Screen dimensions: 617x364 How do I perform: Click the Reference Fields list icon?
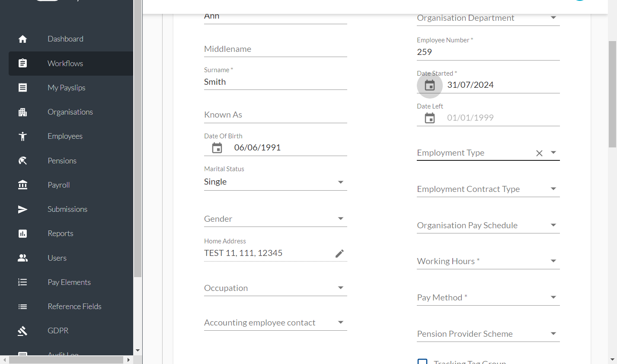(x=23, y=307)
